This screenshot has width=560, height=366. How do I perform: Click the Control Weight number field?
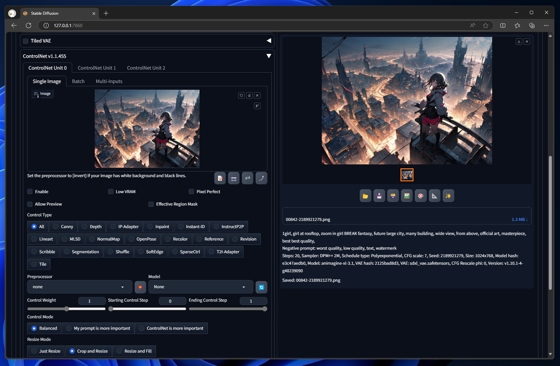[92, 301]
